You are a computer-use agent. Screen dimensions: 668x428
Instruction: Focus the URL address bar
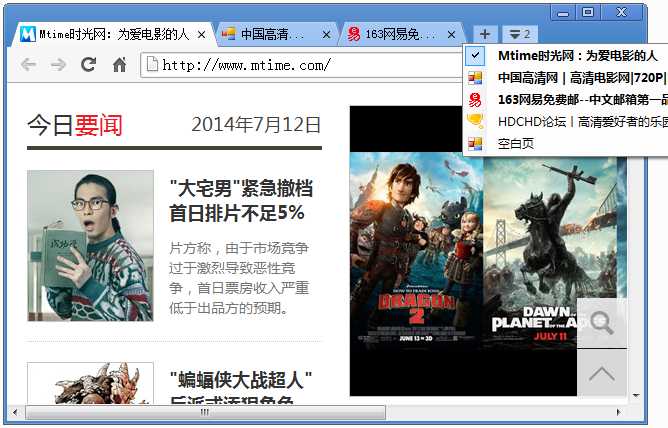(x=302, y=65)
